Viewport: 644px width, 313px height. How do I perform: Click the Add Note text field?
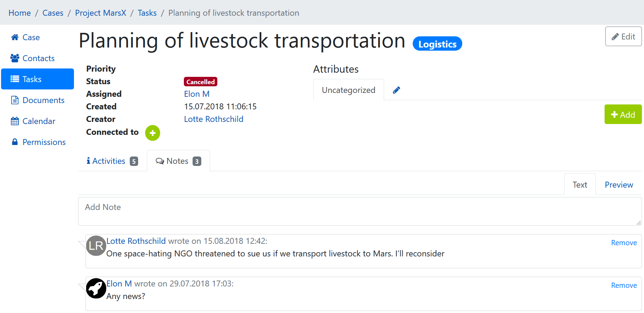pos(360,211)
